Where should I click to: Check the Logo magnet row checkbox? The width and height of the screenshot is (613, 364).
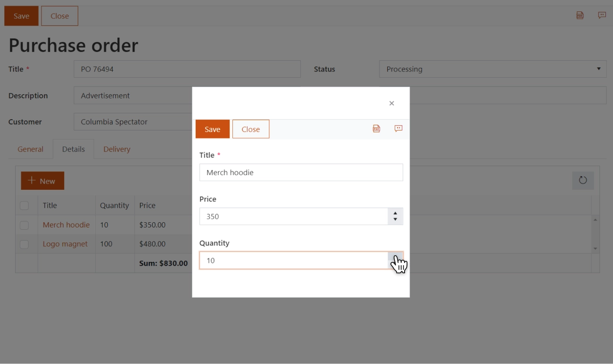pos(24,244)
